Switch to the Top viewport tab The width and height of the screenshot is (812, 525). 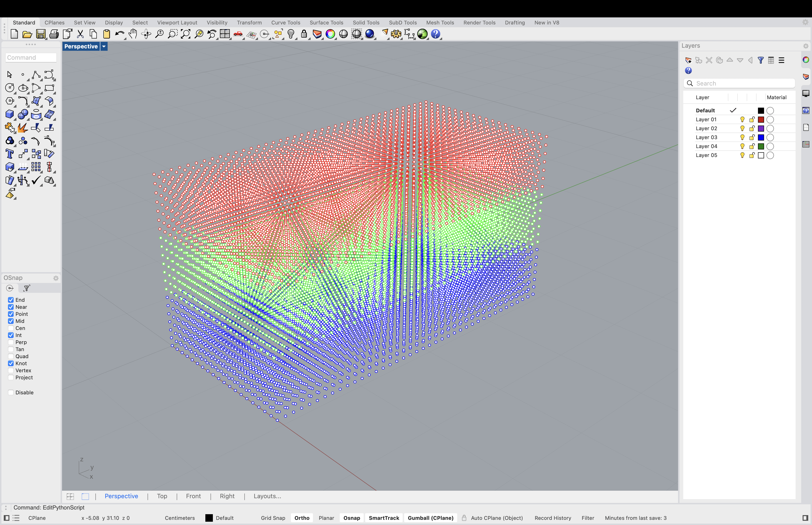tap(162, 496)
